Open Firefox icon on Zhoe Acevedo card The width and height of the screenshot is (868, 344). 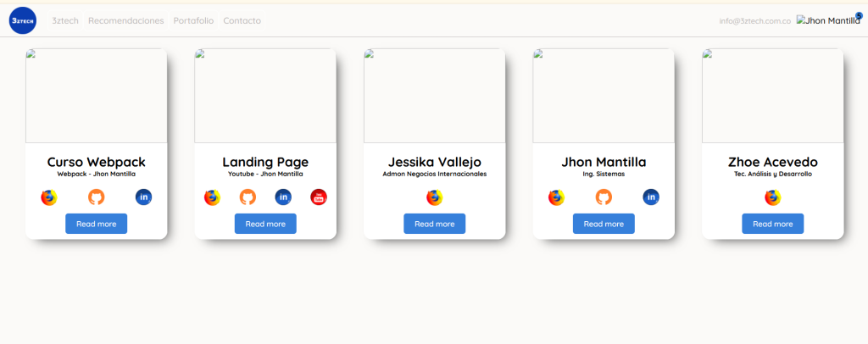pos(773,197)
